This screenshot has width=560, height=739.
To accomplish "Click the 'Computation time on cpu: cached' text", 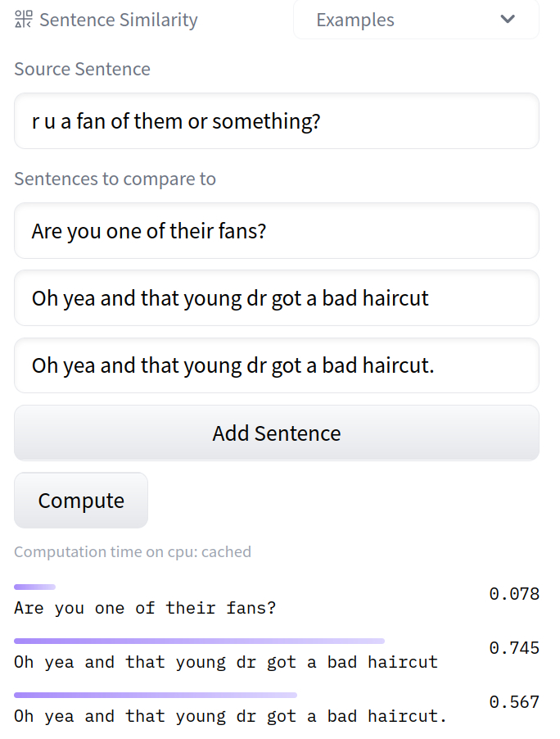I will click(x=133, y=551).
